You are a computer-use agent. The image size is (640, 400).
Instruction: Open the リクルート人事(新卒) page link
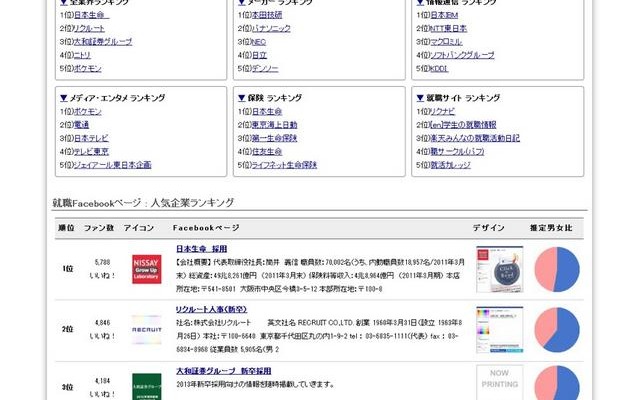point(211,310)
